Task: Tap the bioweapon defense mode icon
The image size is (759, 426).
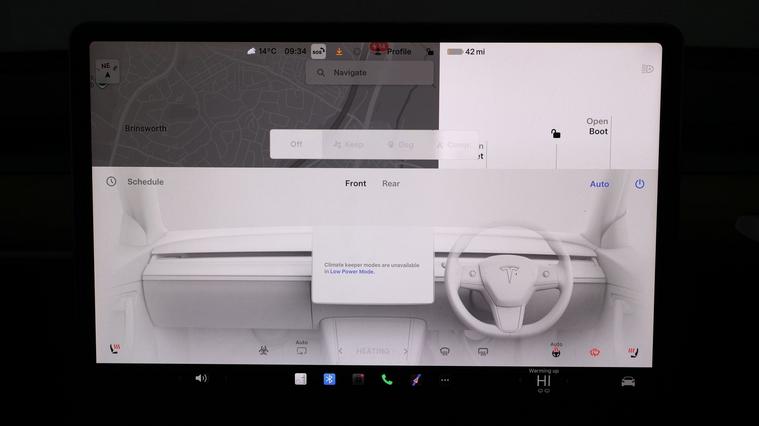Action: [264, 351]
